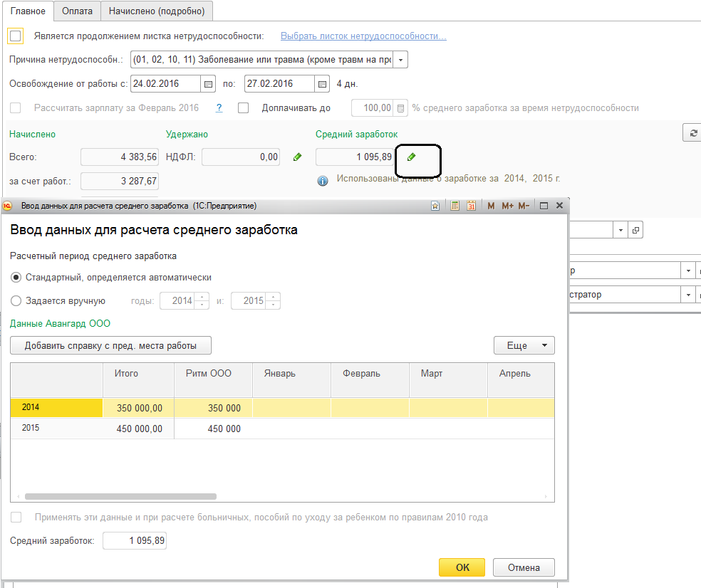Screen dimensions: 701x588
Task: Click the M memory button in title bar
Action: [491, 206]
